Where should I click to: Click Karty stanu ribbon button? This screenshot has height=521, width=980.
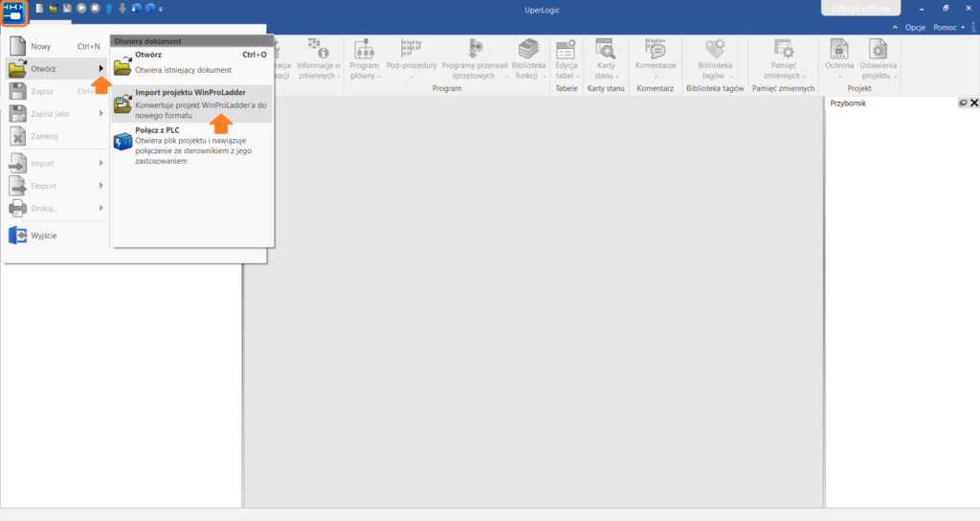[x=606, y=59]
